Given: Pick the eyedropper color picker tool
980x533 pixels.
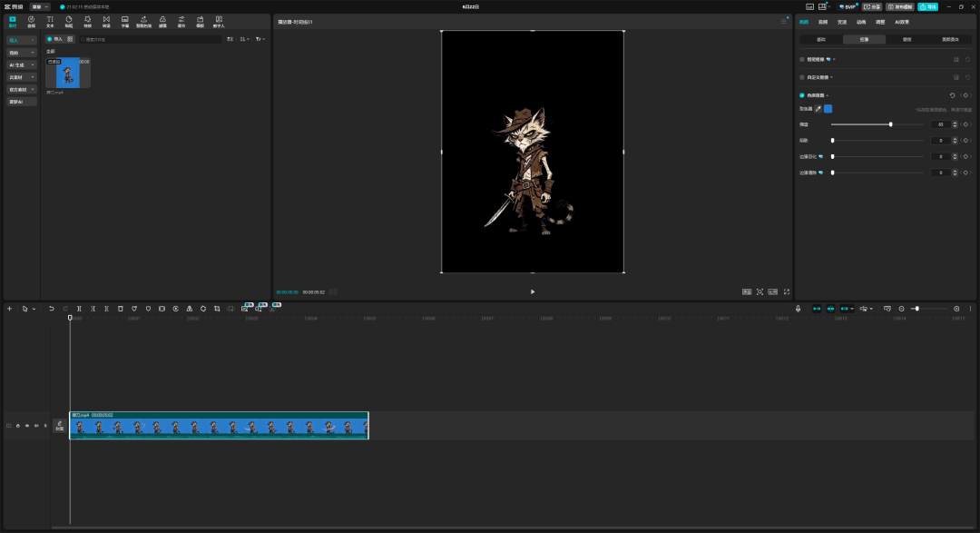Looking at the screenshot, I should click(818, 109).
